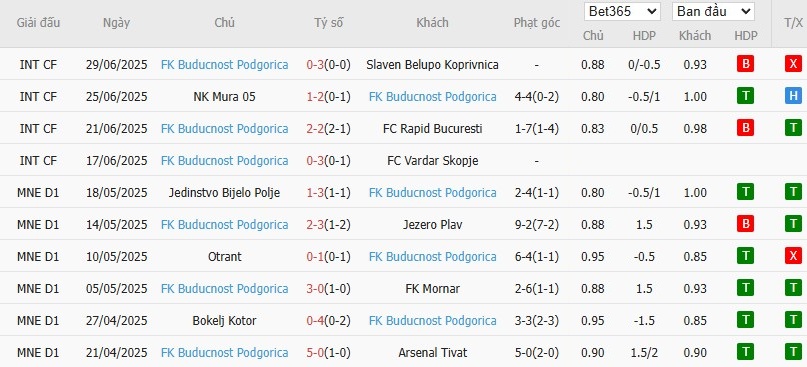This screenshot has width=807, height=367.
Task: Click green T over/under badge in FK Mornar row
Action: 793,288
